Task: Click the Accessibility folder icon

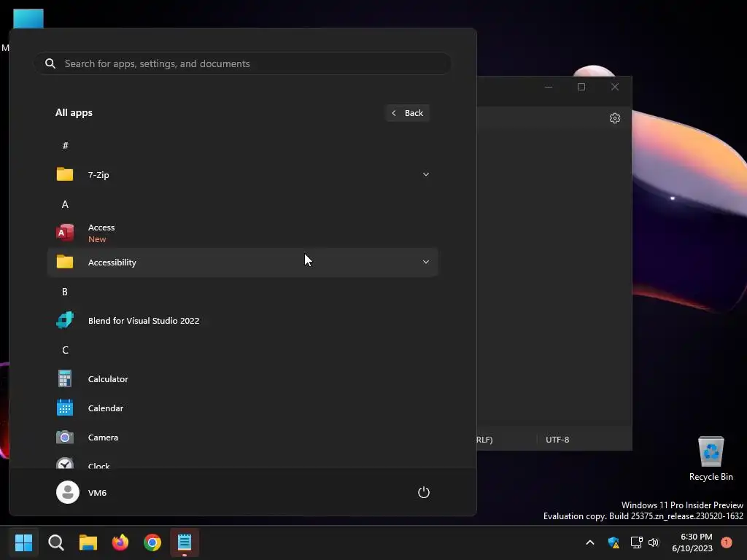Action: coord(65,262)
